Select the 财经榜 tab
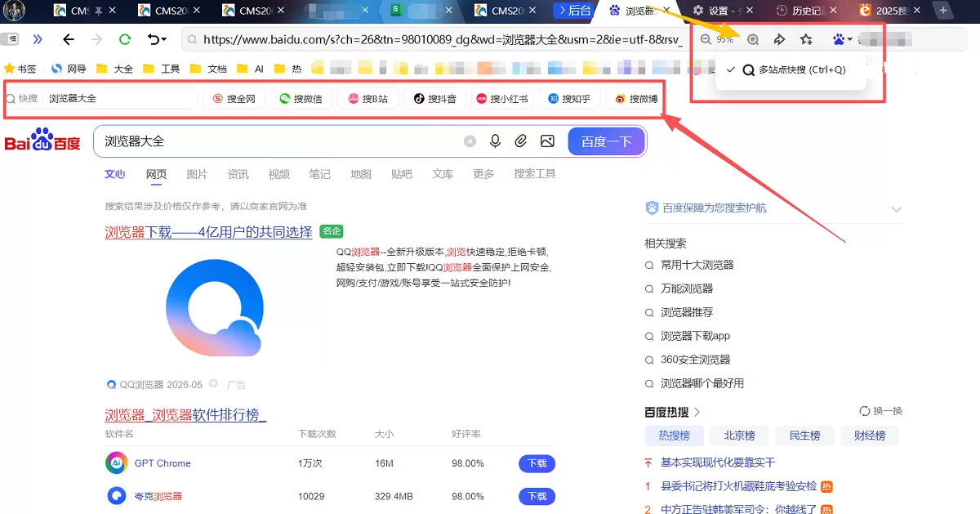980x514 pixels. [870, 436]
